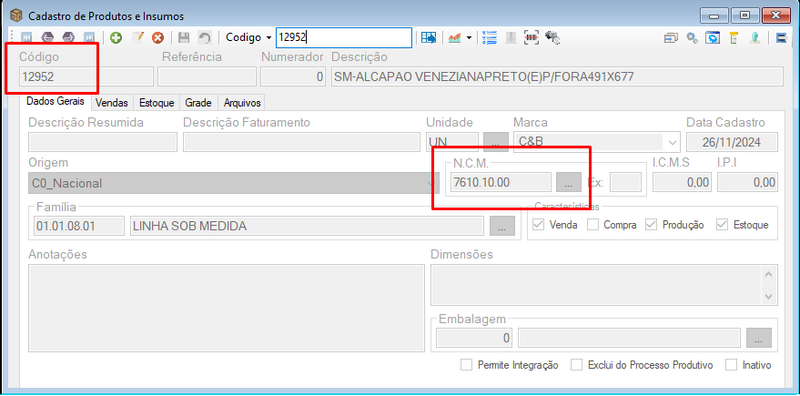Click the Família code field 01.01.08.01
The image size is (800, 396).
tap(79, 226)
